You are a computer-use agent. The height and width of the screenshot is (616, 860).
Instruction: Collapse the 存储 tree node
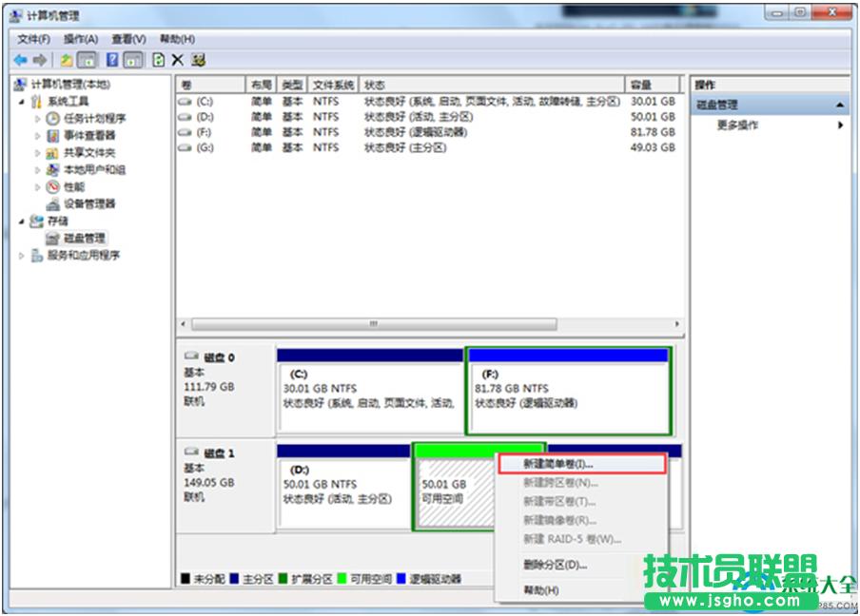pyautogui.click(x=21, y=221)
